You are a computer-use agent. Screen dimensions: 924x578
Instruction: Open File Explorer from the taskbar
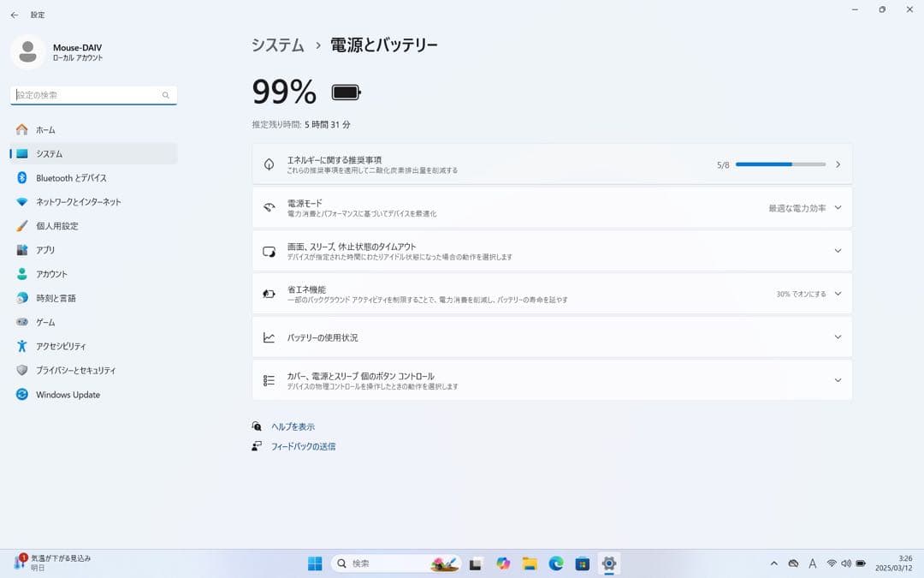point(530,563)
